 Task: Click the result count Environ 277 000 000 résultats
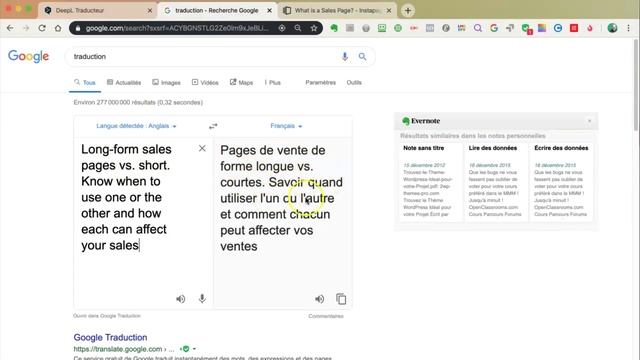click(138, 102)
